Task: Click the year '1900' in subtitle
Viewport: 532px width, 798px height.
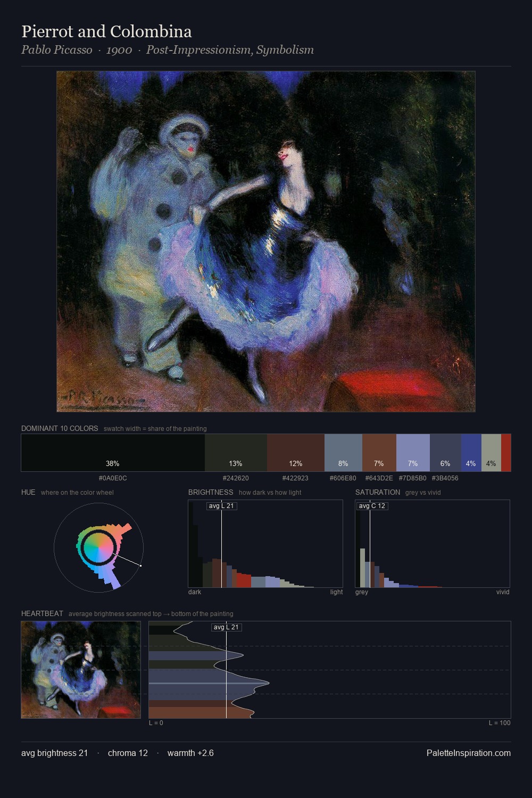Action: 119,50
